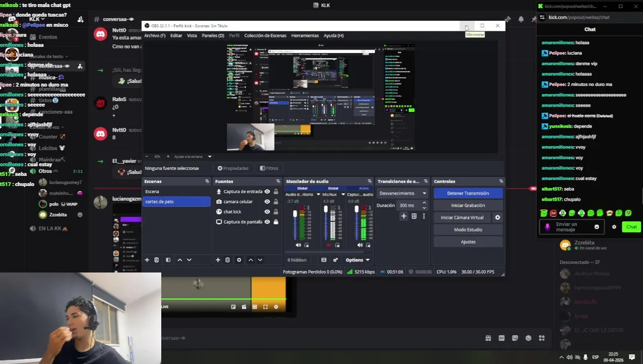The image size is (643, 364).
Task: Move selected scene down in Escenas list
Action: click(x=189, y=260)
